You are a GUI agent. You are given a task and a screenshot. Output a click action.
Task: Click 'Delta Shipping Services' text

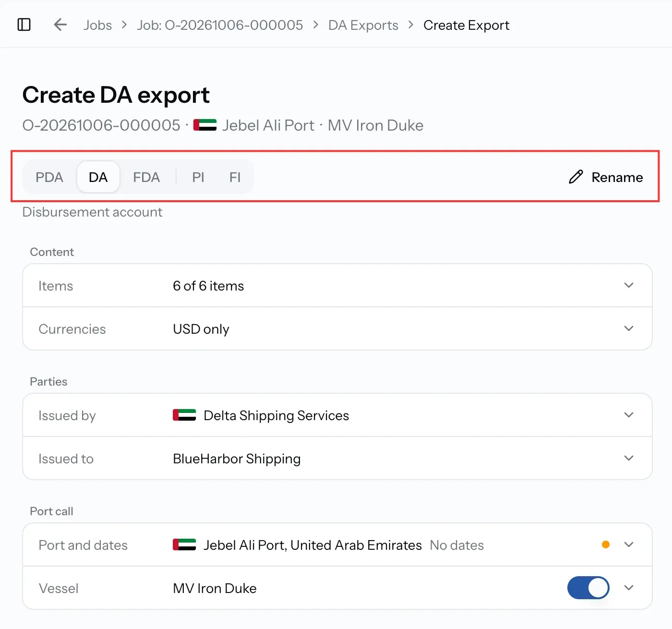[x=276, y=415]
